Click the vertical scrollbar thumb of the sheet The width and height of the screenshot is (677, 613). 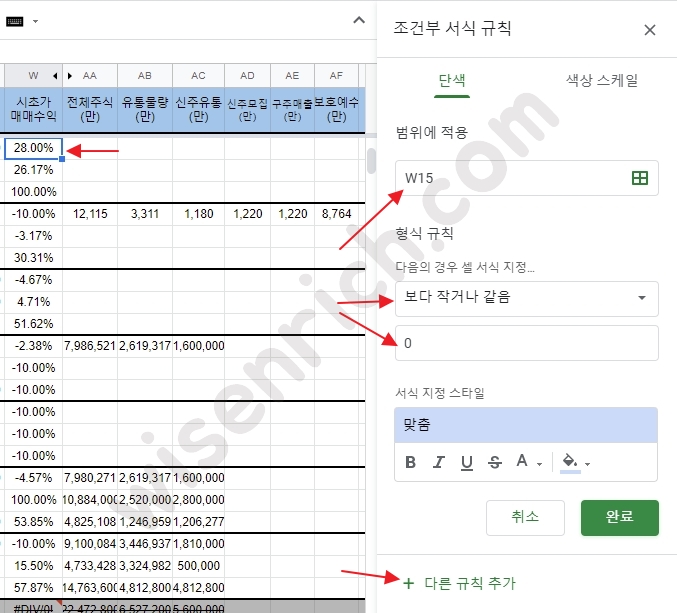[371, 161]
